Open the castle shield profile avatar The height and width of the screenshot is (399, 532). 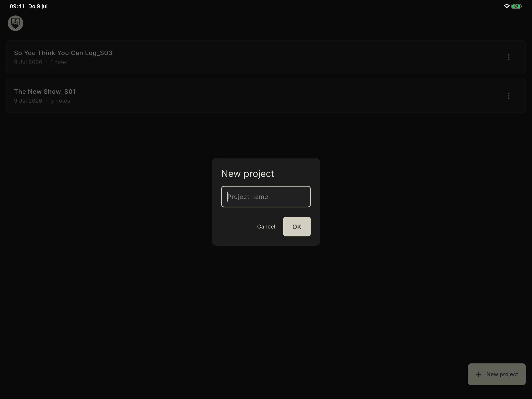point(15,23)
